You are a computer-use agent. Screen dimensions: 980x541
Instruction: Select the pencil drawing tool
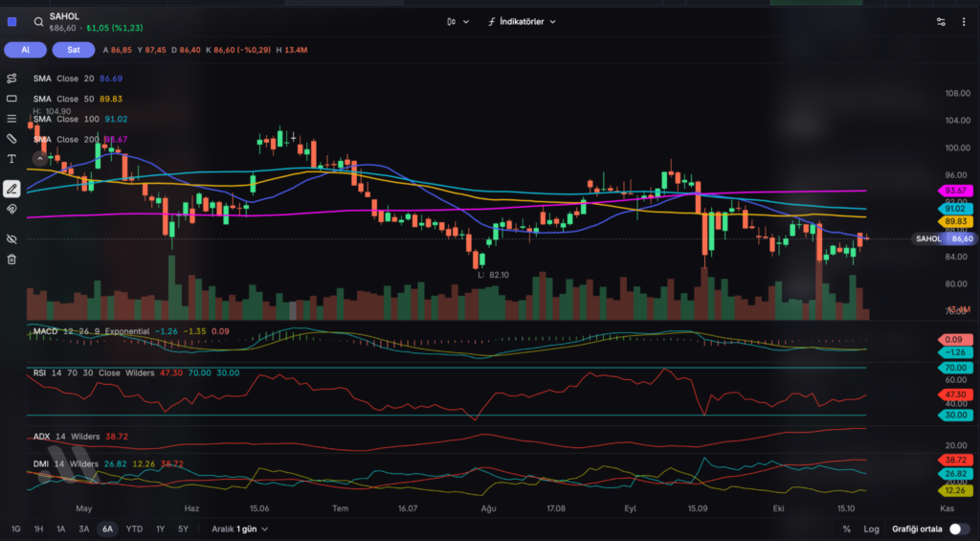point(11,189)
